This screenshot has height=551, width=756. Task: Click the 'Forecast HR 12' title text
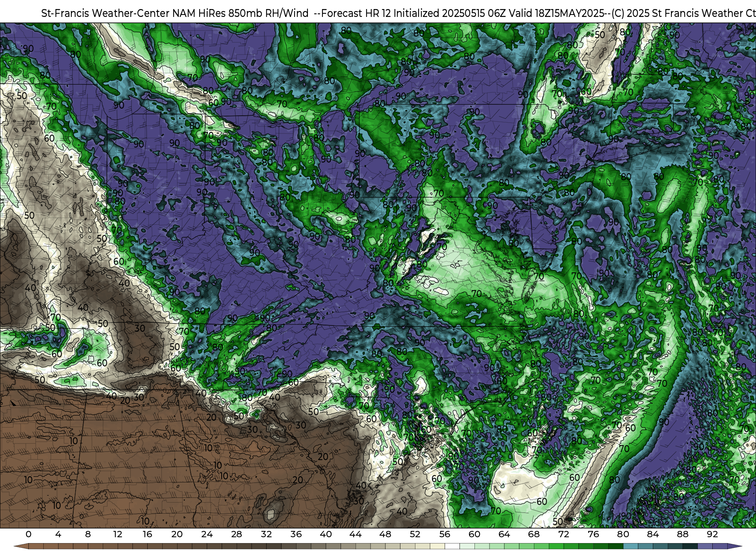click(x=356, y=13)
